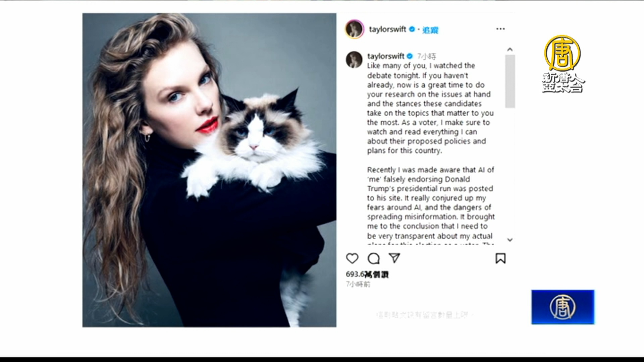Open comments with speech bubble icon

[373, 258]
